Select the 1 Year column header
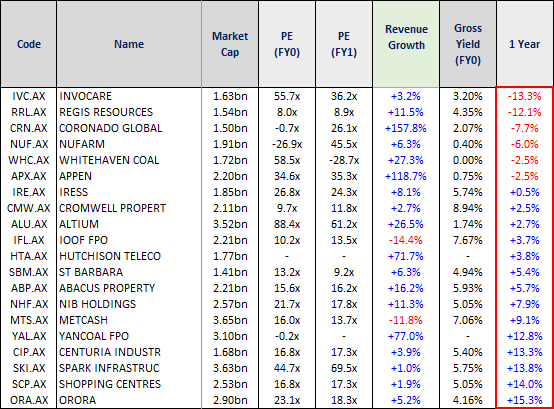Screen dimensions: 554x409 point(524,44)
